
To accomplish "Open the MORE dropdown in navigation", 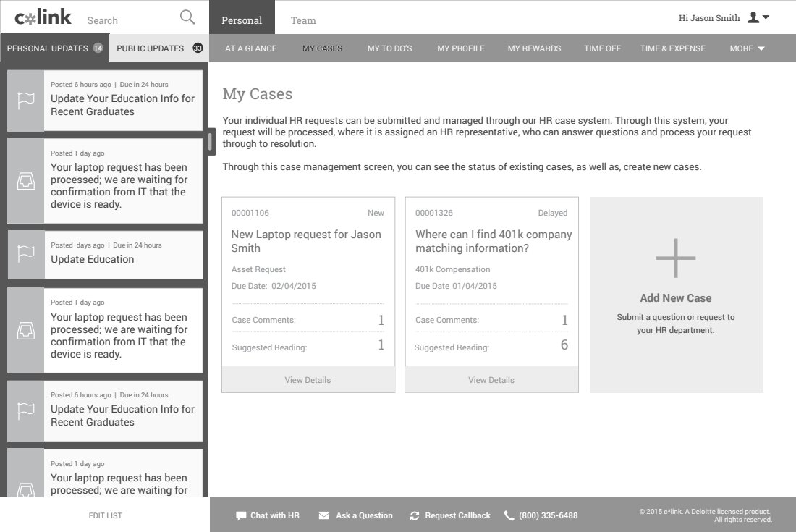I will (747, 48).
